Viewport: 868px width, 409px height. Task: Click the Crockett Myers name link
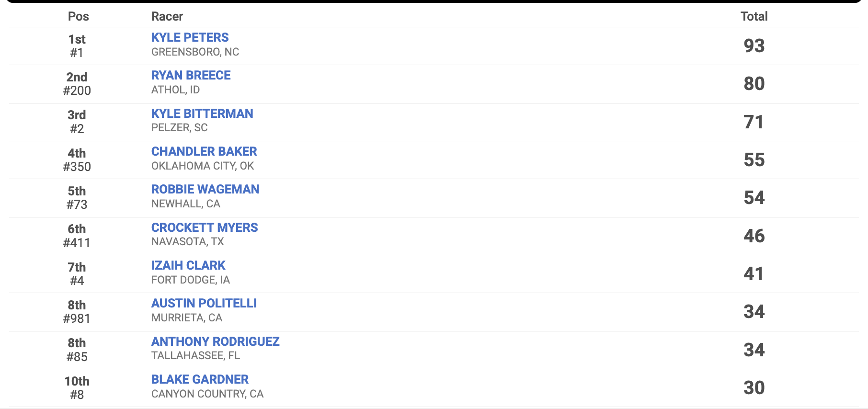[x=205, y=227]
